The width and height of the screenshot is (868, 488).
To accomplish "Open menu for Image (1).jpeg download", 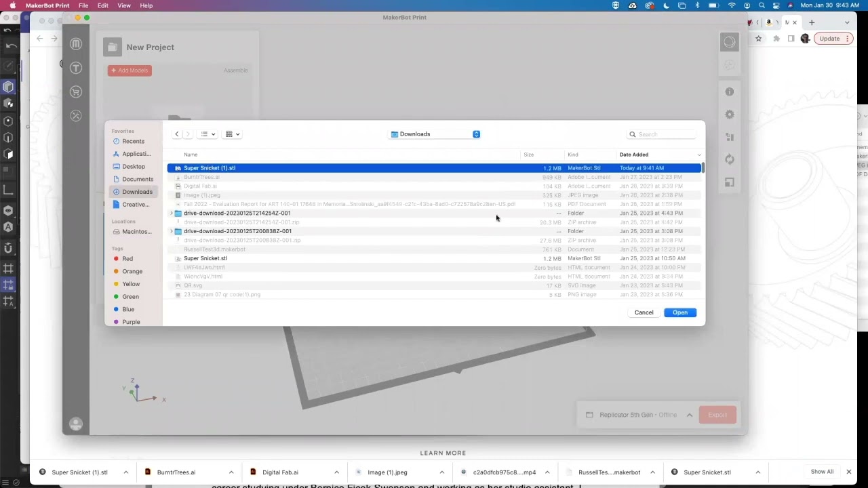I will tap(442, 472).
